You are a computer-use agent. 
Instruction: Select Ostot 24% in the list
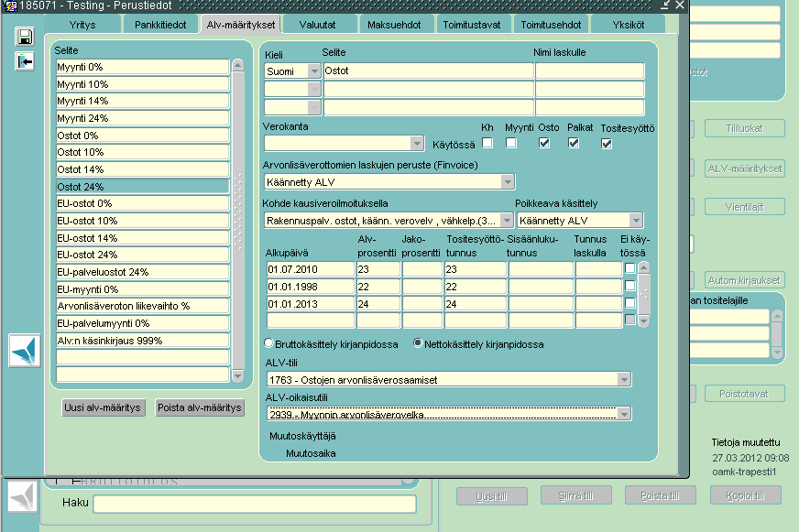coord(143,187)
